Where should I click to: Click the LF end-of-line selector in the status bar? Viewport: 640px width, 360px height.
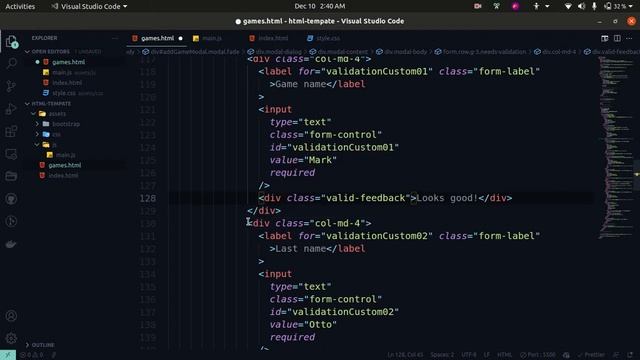pos(487,355)
